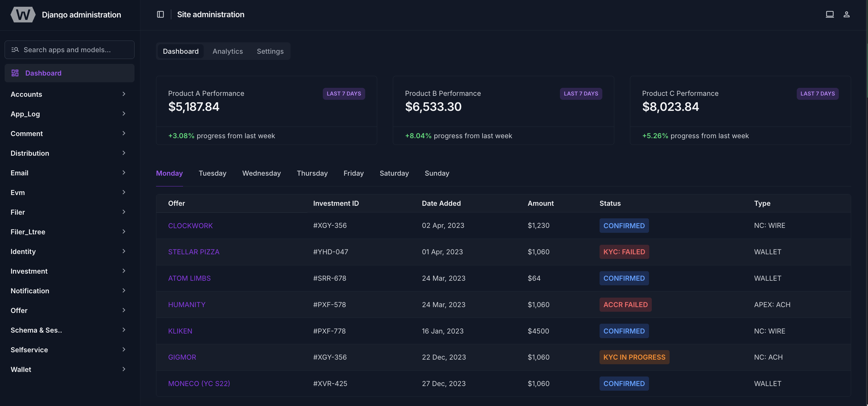Click the search icon in sidebar
This screenshot has height=406, width=868.
pos(15,50)
